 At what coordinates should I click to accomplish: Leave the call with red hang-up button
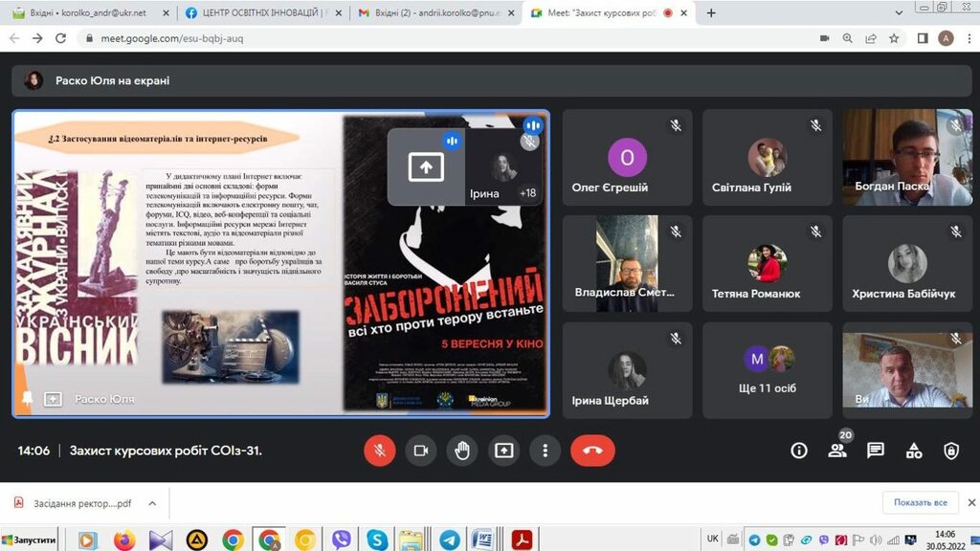point(592,451)
